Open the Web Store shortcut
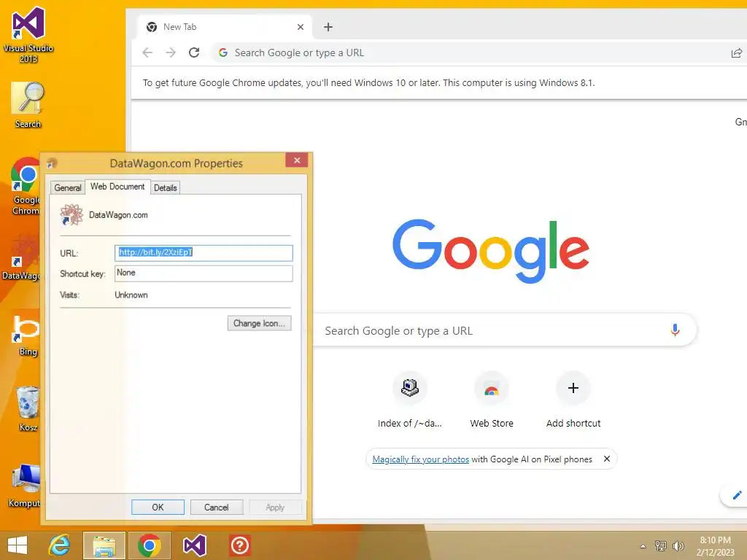Screen dimensions: 747x560 (x=492, y=400)
